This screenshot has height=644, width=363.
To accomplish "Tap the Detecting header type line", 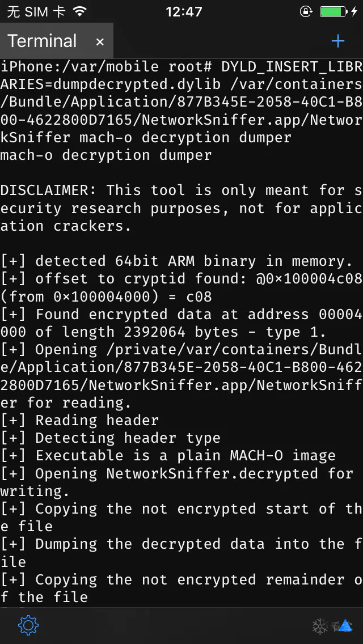I will (110, 438).
